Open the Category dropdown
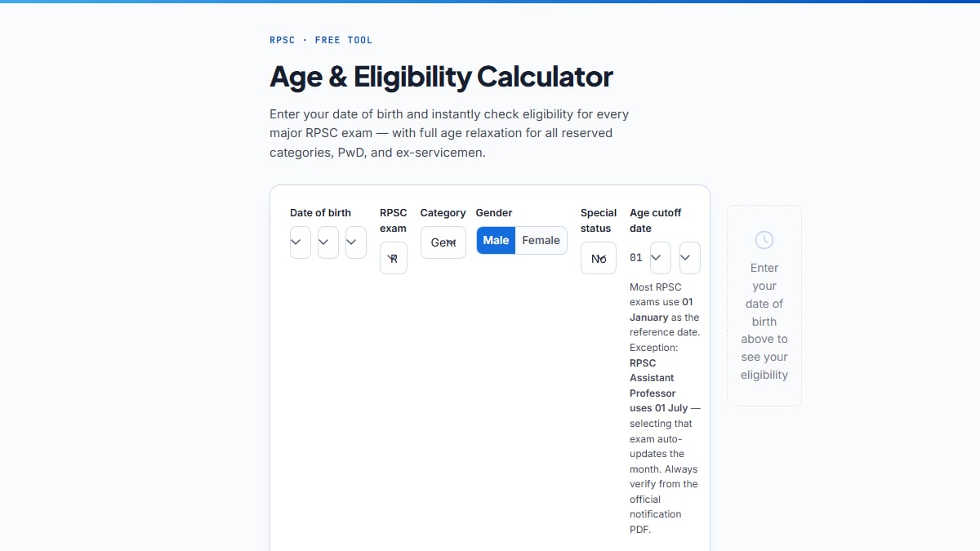Image resolution: width=980 pixels, height=551 pixels. point(443,242)
